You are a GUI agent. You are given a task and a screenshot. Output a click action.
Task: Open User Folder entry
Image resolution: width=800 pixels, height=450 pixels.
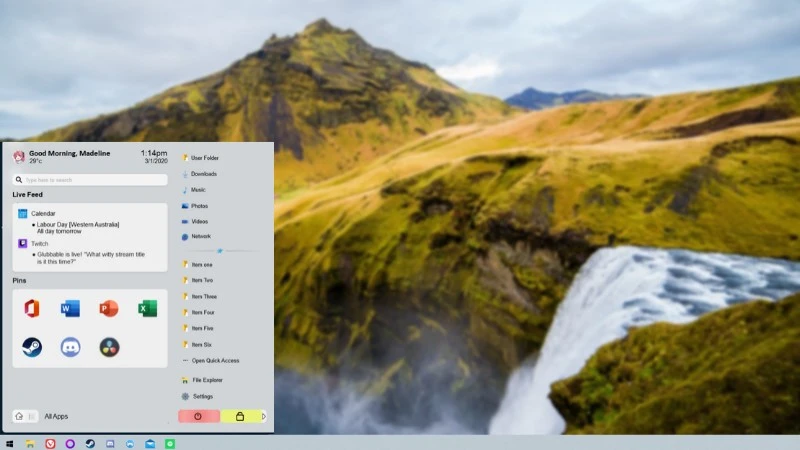click(x=201, y=158)
